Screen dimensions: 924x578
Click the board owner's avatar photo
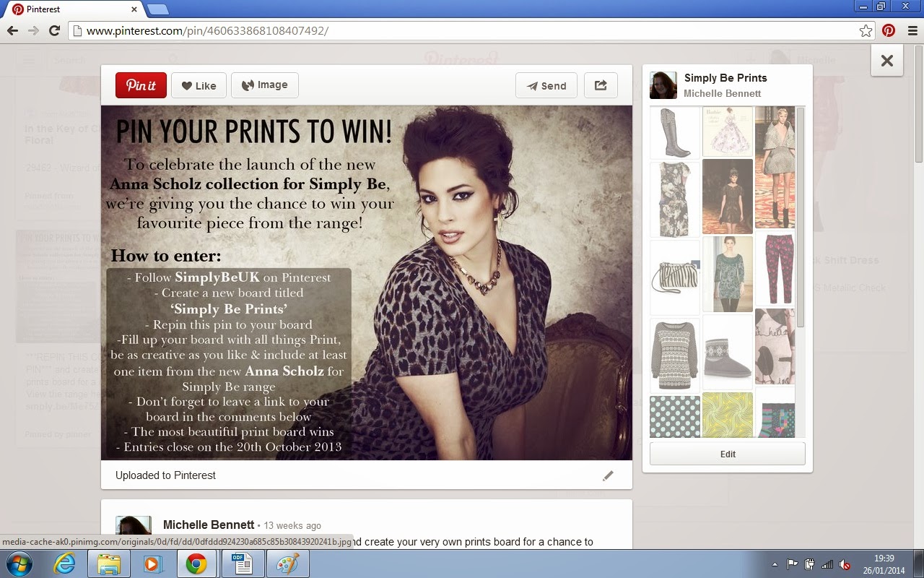663,85
